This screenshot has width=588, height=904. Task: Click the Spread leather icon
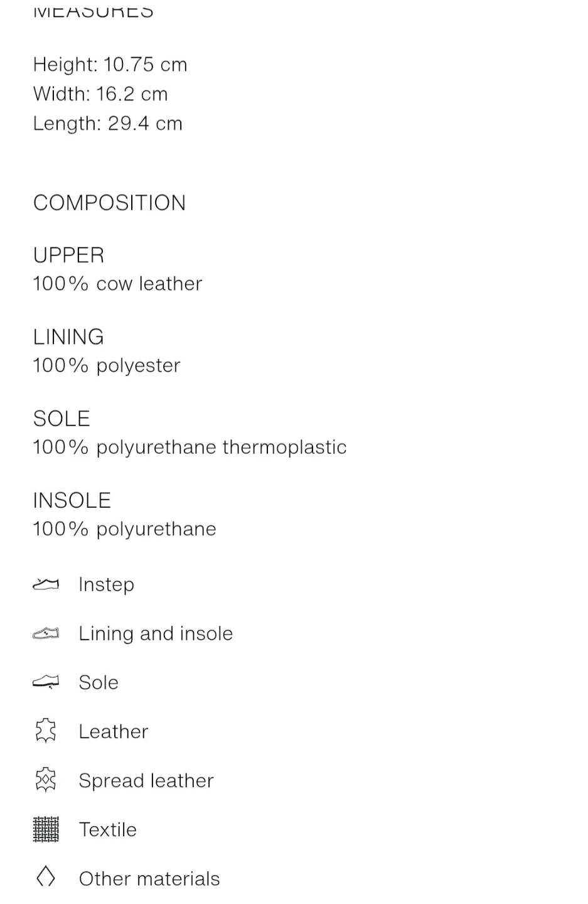[x=45, y=780]
